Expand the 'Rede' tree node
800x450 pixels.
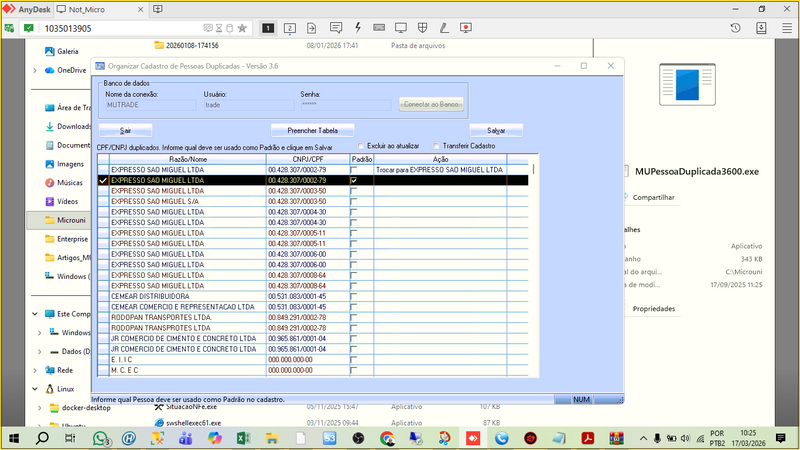coord(36,370)
